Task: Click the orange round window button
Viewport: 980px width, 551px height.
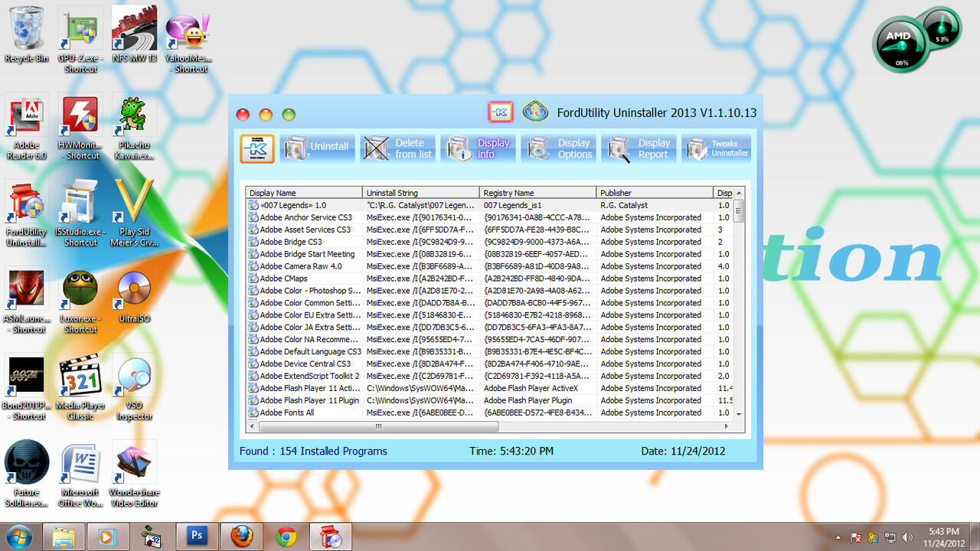Action: (266, 115)
